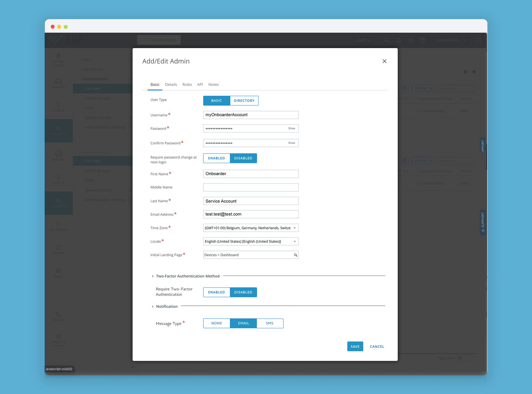Open the help question mark icon
This screenshot has width=532, height=394.
pos(423,40)
